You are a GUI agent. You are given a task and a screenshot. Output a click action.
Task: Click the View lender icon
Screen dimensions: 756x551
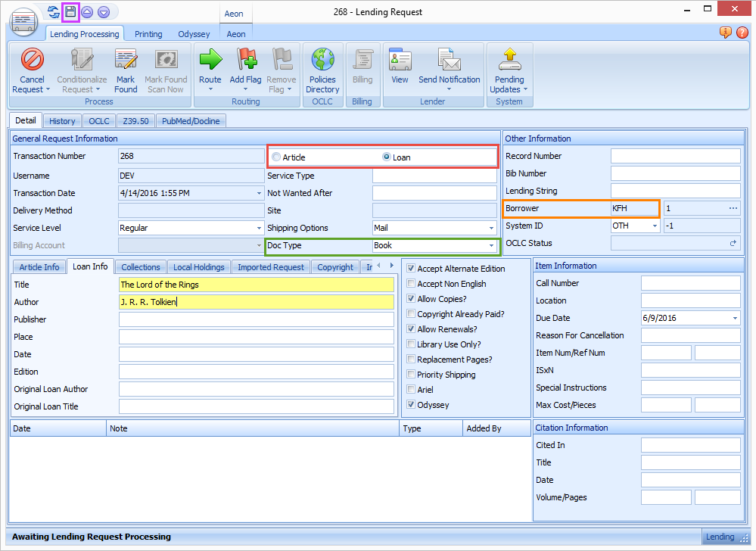pyautogui.click(x=400, y=59)
